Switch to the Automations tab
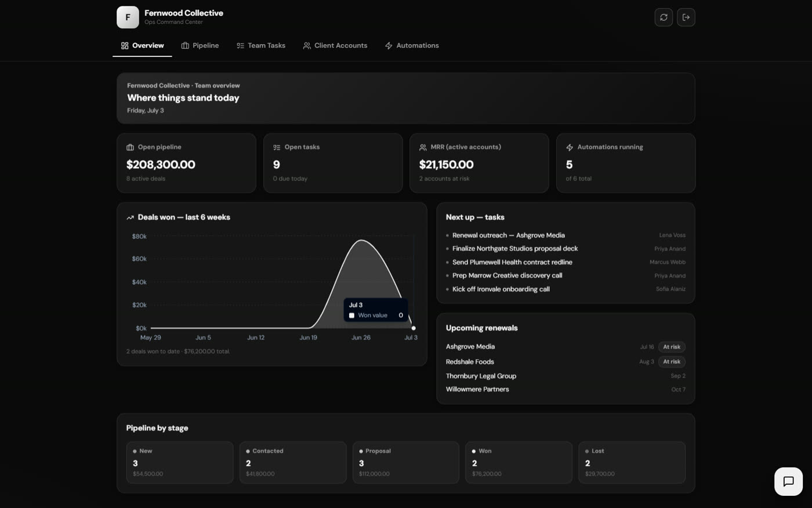This screenshot has height=508, width=812. (x=412, y=45)
